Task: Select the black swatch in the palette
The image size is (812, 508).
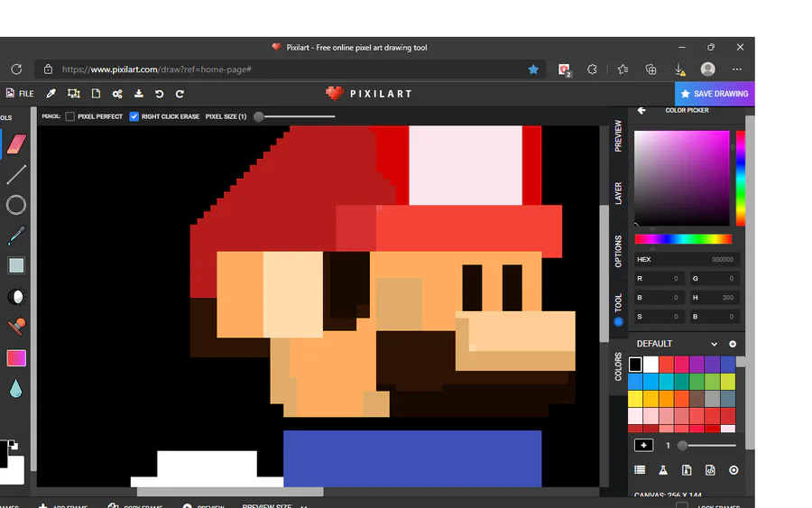Action: (x=635, y=365)
